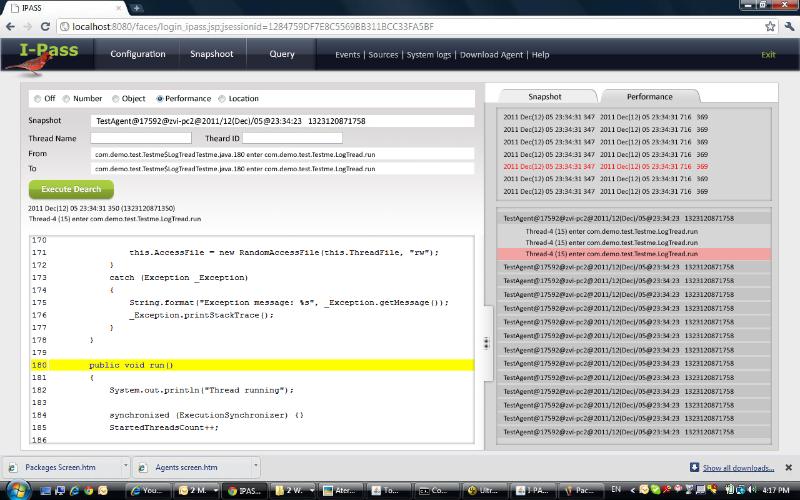Close the IPASS browser tab
The height and width of the screenshot is (500, 800).
[x=119, y=8]
